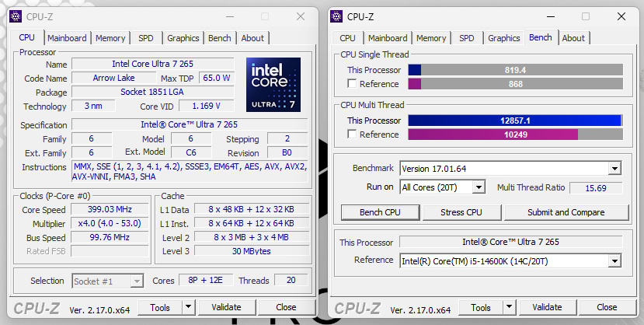Click Threads value 20 in left window
644x325 pixels.
291,280
